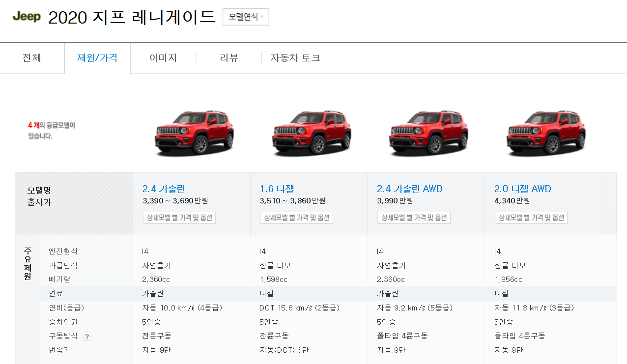
Task: Click the 배기량 row label
Action: tap(59, 280)
